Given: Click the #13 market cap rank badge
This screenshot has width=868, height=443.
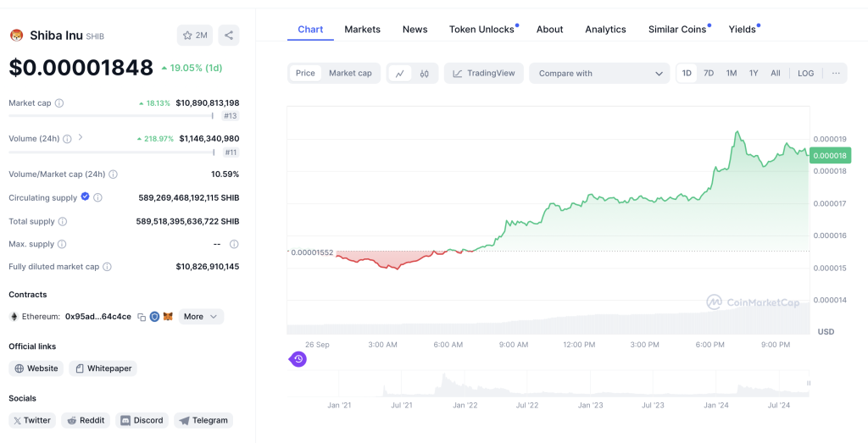Looking at the screenshot, I should click(231, 115).
